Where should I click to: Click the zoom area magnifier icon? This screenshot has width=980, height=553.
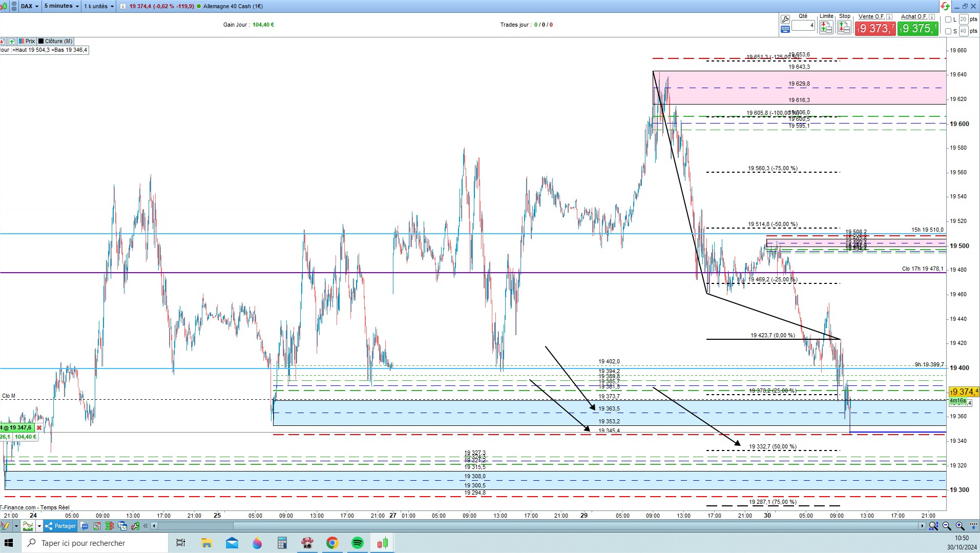(933, 526)
